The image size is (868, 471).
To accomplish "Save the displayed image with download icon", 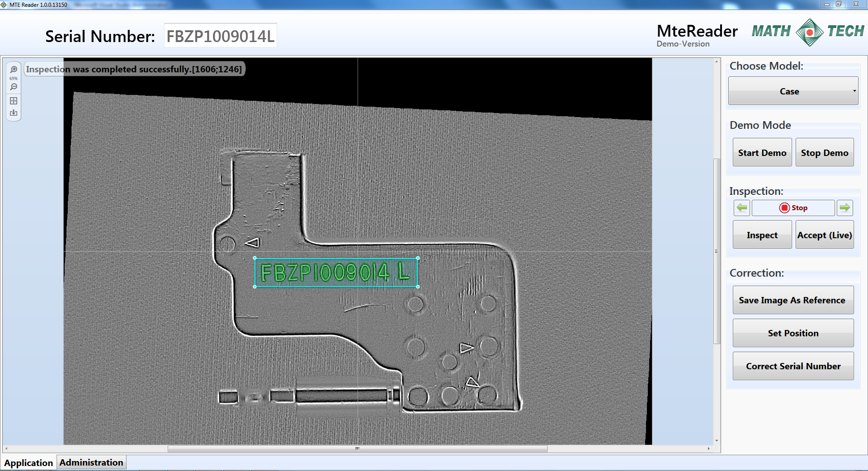I will coord(14,113).
